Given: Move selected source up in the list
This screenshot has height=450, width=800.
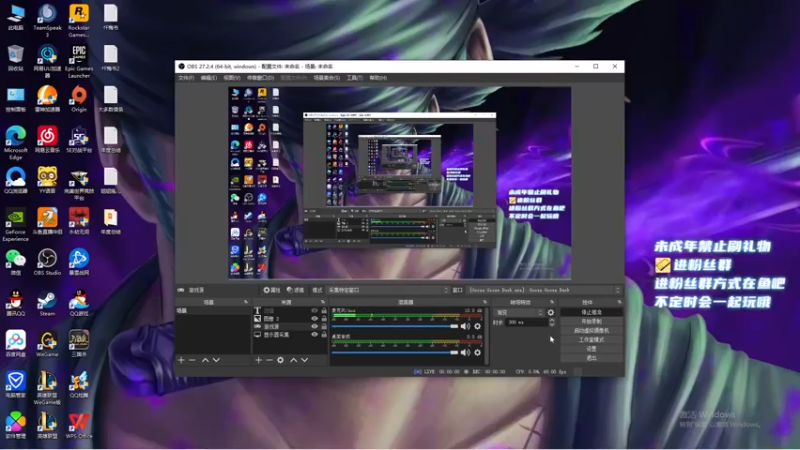Looking at the screenshot, I should [x=293, y=360].
